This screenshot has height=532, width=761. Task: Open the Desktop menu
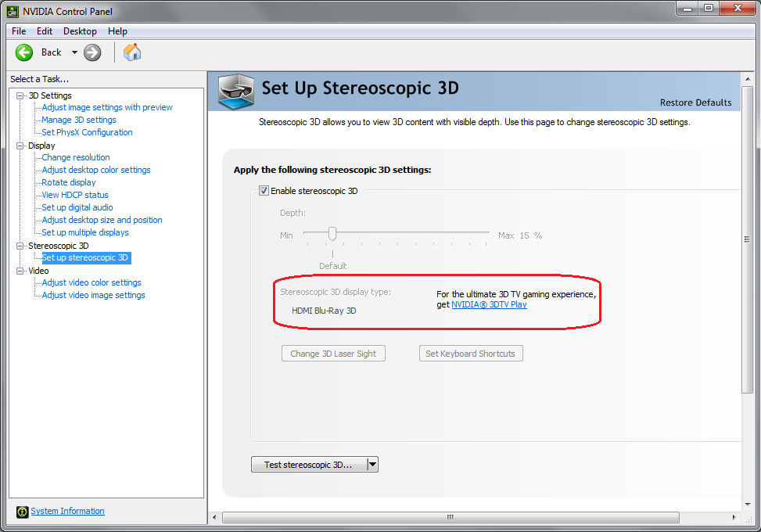pos(80,31)
